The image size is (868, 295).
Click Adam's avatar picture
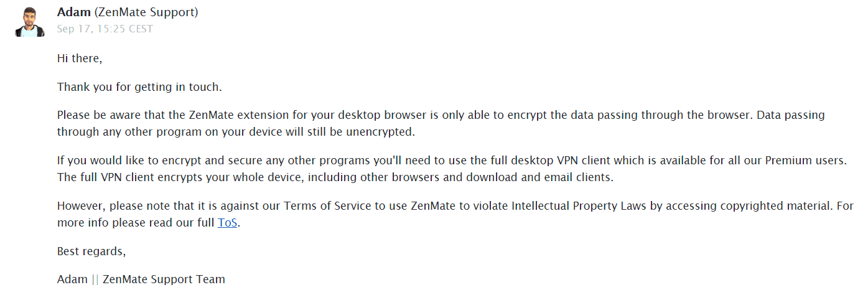[x=30, y=21]
